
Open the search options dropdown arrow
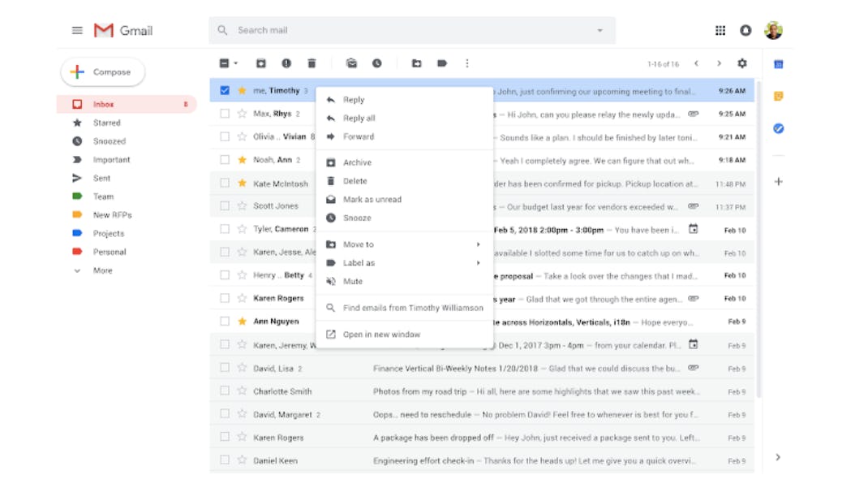[x=600, y=31]
